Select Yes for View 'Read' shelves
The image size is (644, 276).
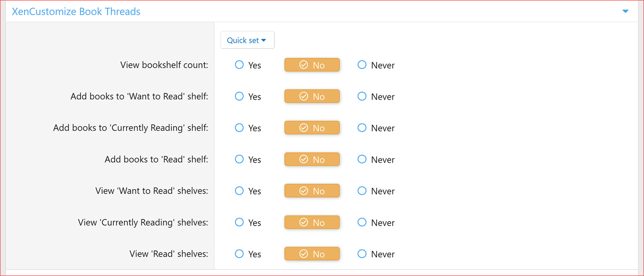click(239, 254)
